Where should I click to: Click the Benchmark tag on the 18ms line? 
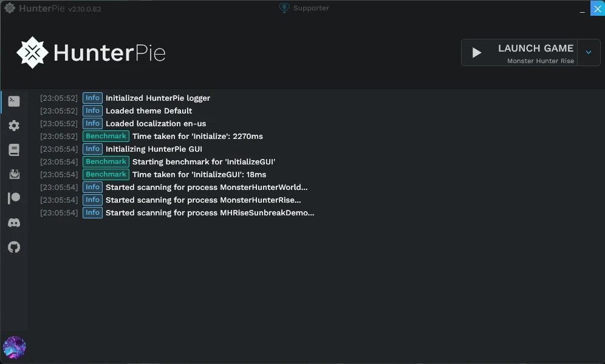point(106,174)
